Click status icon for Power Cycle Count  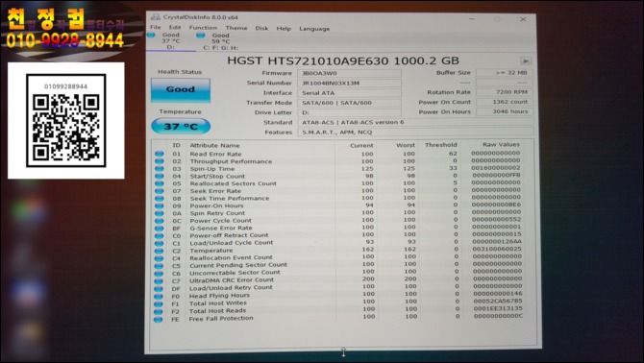click(159, 221)
